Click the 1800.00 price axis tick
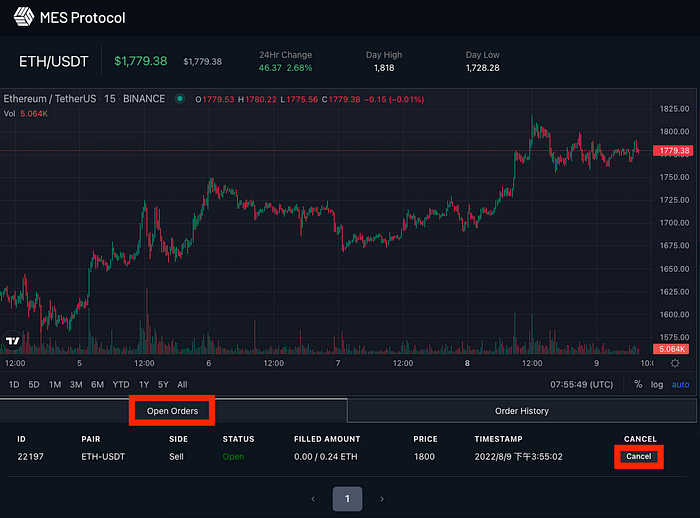The height and width of the screenshot is (518, 700). (675, 131)
